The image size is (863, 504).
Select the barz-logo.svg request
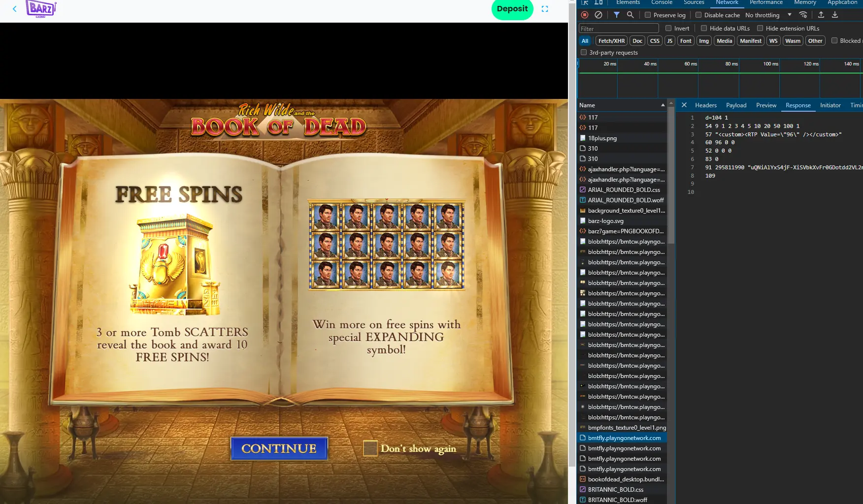click(x=622, y=221)
